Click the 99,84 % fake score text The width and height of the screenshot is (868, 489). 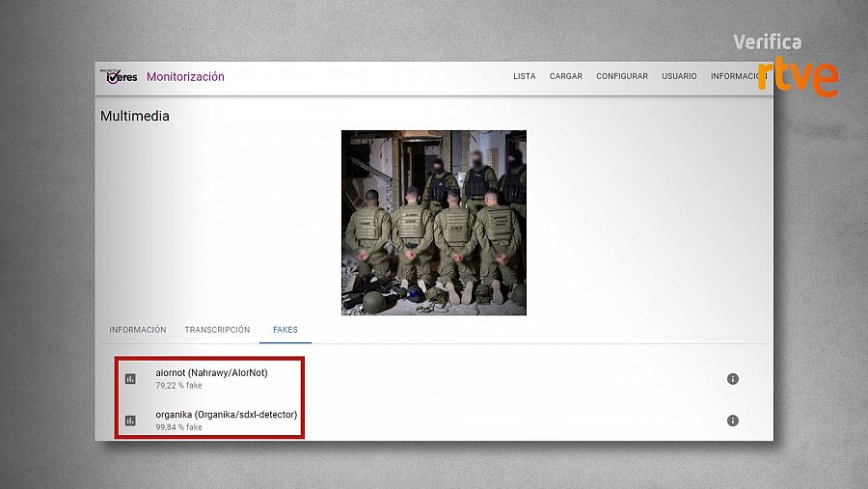178,427
